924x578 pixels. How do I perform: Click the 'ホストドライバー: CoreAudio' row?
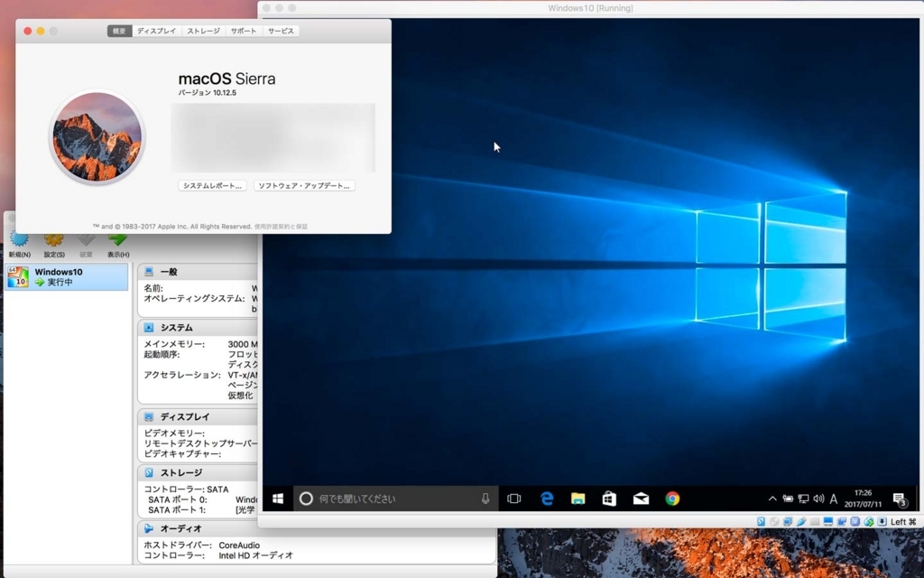click(201, 545)
